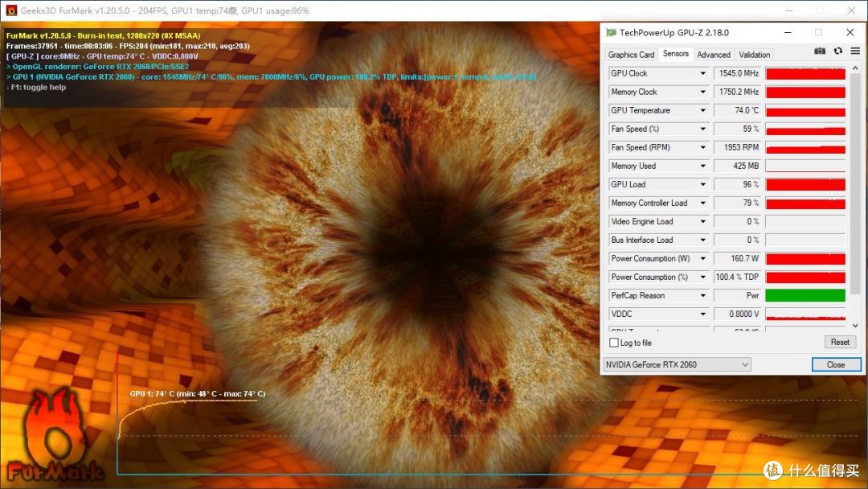Click the GPU-Z title bar app icon
This screenshot has width=868, height=489.
pos(611,33)
